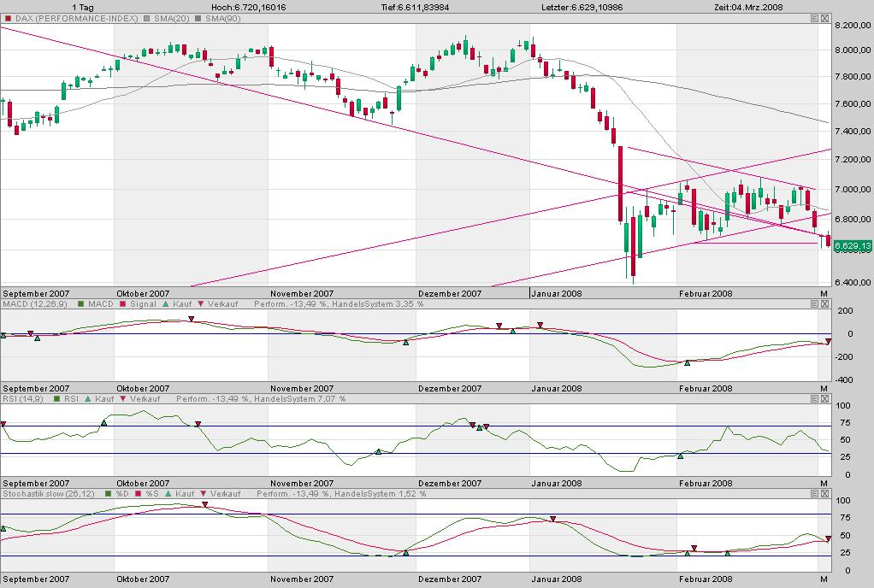Click the 'Letzter:6.629,10986' value
The height and width of the screenshot is (588, 874).
click(x=582, y=7)
